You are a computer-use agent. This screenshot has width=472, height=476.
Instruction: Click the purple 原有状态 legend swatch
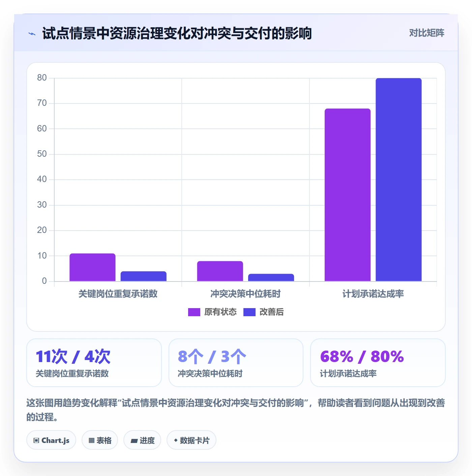click(x=194, y=312)
